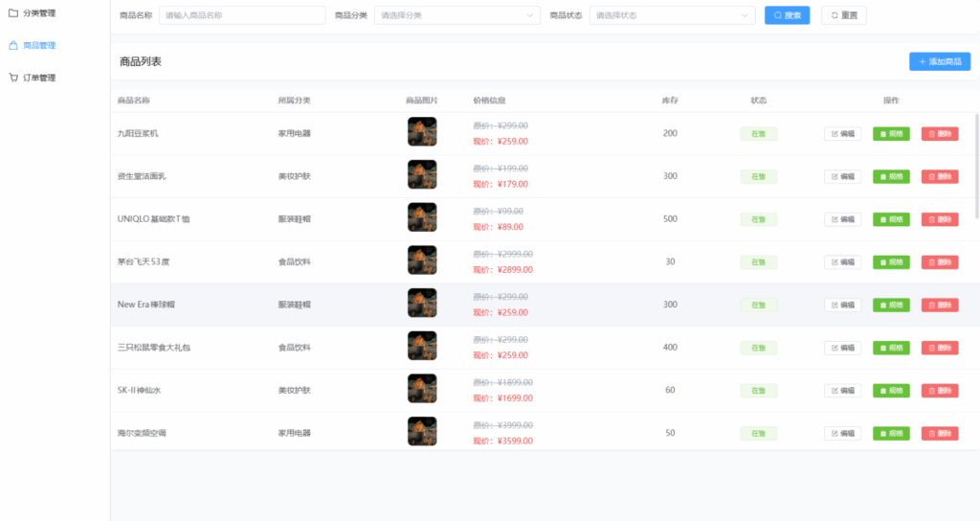This screenshot has width=980, height=521.
Task: Open 规格 for New Era 棒球帽
Action: pyautogui.click(x=891, y=306)
